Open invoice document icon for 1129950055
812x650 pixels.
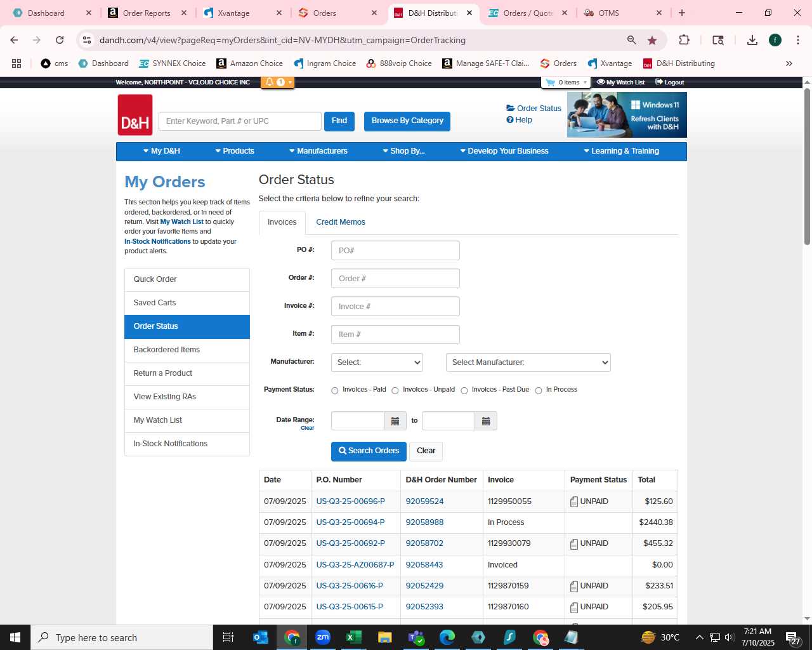coord(574,501)
